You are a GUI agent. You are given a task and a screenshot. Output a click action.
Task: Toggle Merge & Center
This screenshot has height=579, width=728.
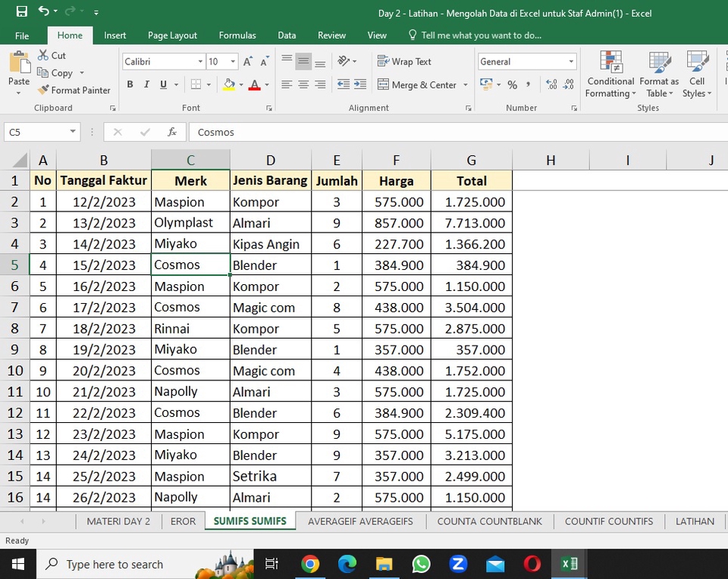[x=417, y=85]
